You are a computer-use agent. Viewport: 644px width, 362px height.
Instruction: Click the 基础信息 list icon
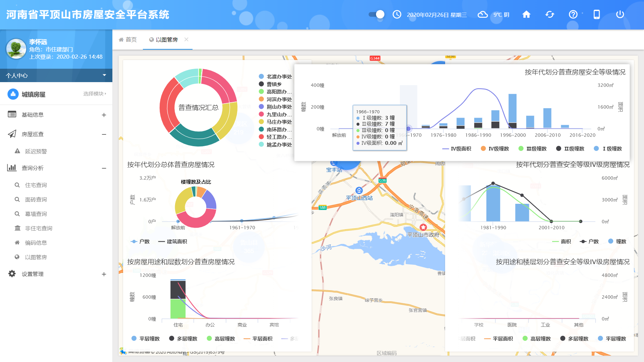point(12,114)
